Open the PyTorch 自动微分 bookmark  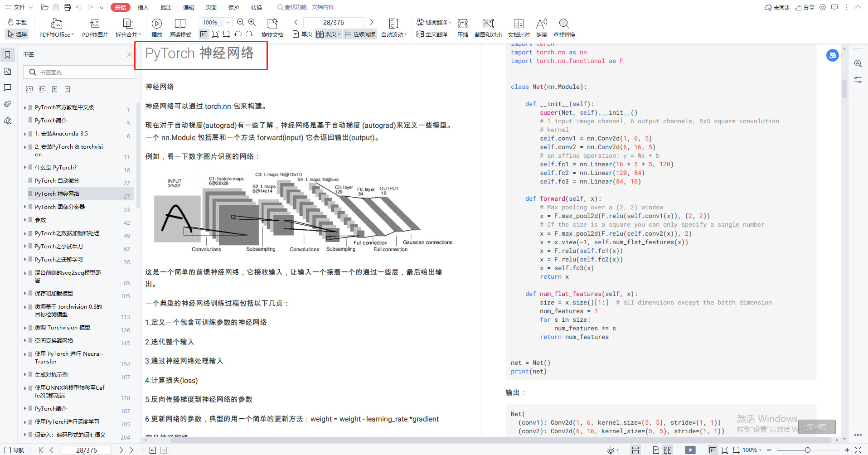(x=57, y=181)
